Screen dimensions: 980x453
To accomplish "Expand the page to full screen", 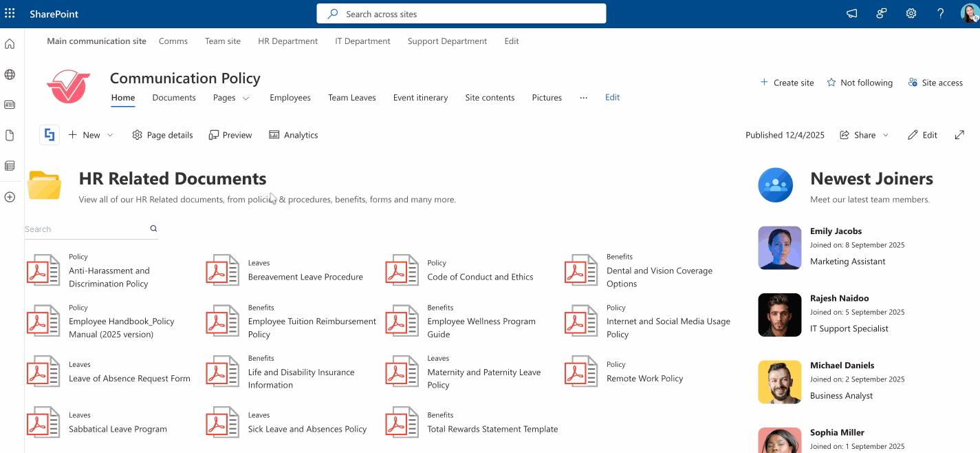I will (x=959, y=135).
